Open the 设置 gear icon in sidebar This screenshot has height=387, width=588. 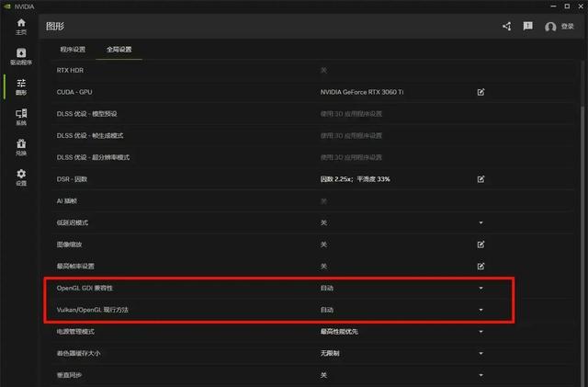tap(21, 177)
